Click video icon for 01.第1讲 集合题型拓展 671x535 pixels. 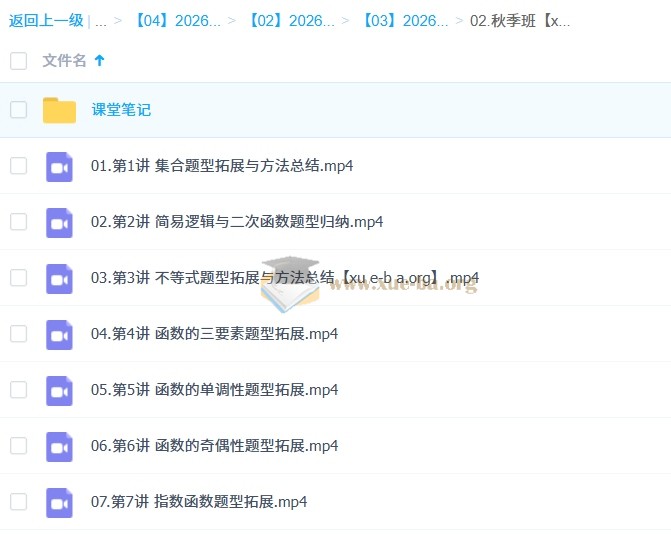click(59, 166)
